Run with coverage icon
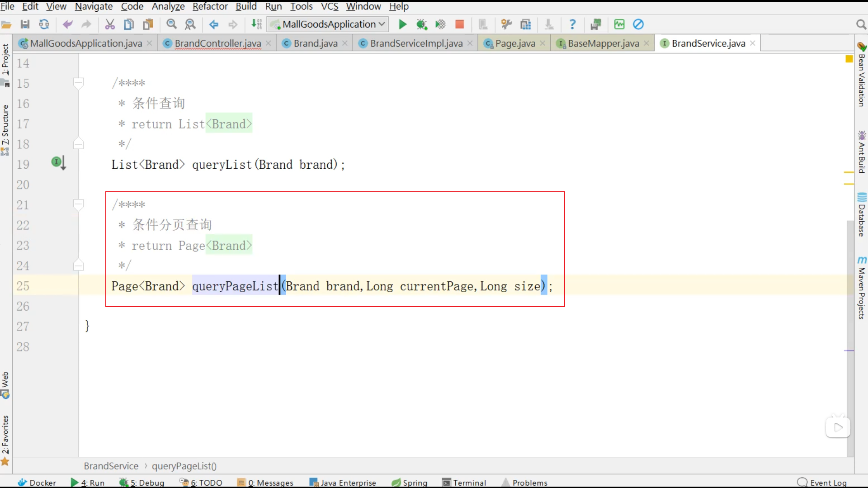868x488 pixels. pos(440,24)
